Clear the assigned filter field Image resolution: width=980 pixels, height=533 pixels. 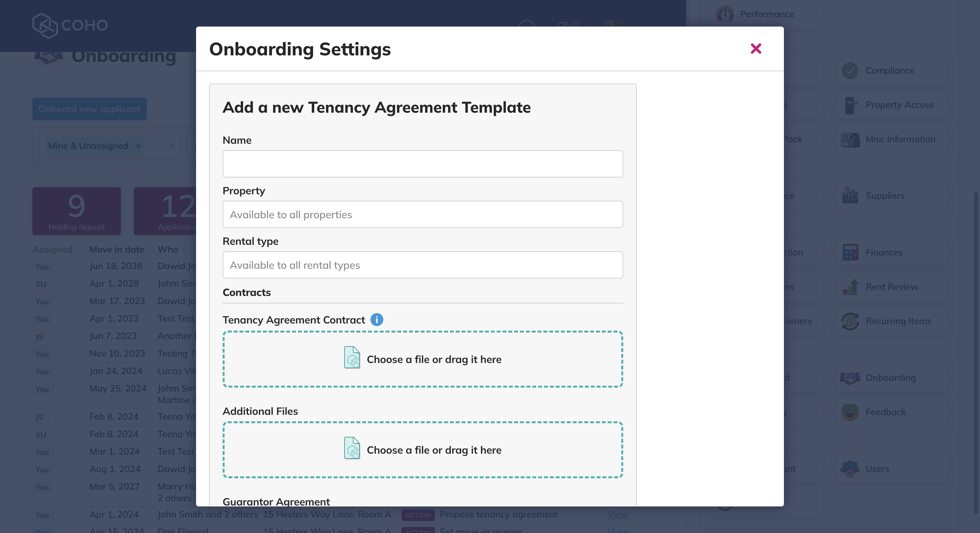[x=172, y=146]
